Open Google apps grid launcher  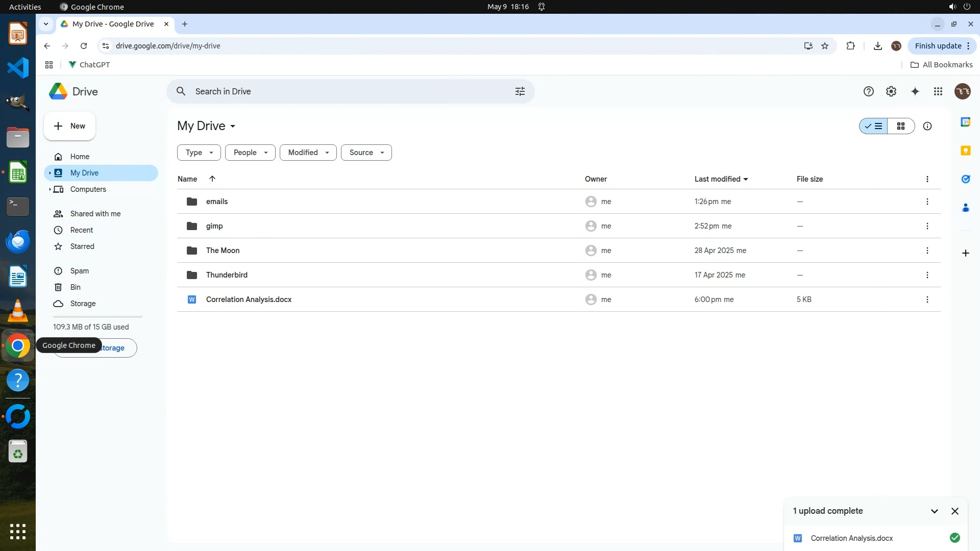click(938, 91)
